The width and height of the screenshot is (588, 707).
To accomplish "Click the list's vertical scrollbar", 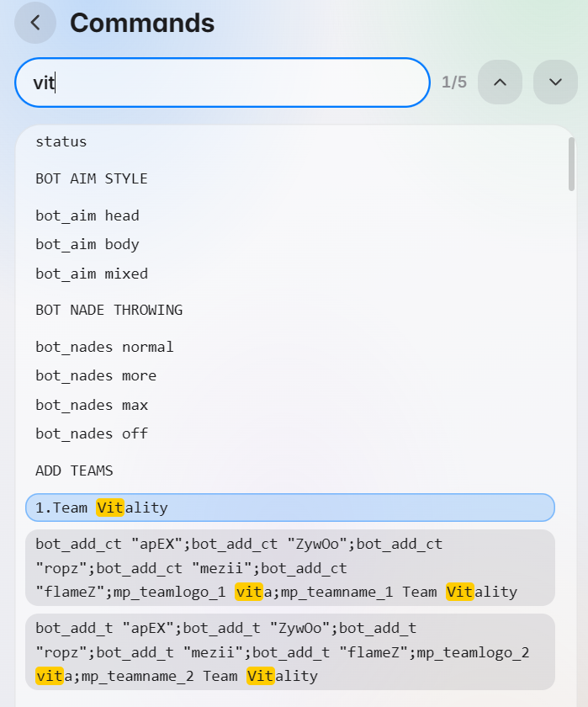I will click(571, 165).
